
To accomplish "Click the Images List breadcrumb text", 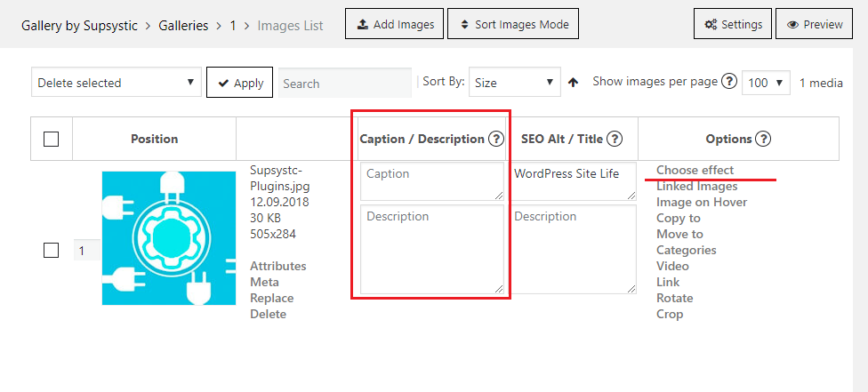I will [x=290, y=26].
